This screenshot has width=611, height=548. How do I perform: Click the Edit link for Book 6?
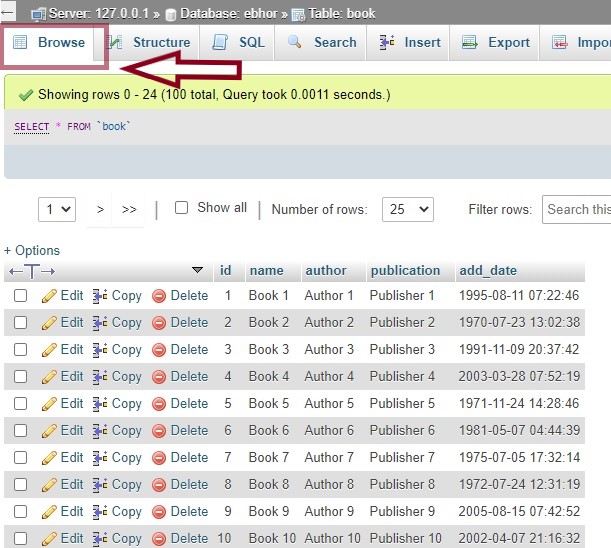pos(72,430)
